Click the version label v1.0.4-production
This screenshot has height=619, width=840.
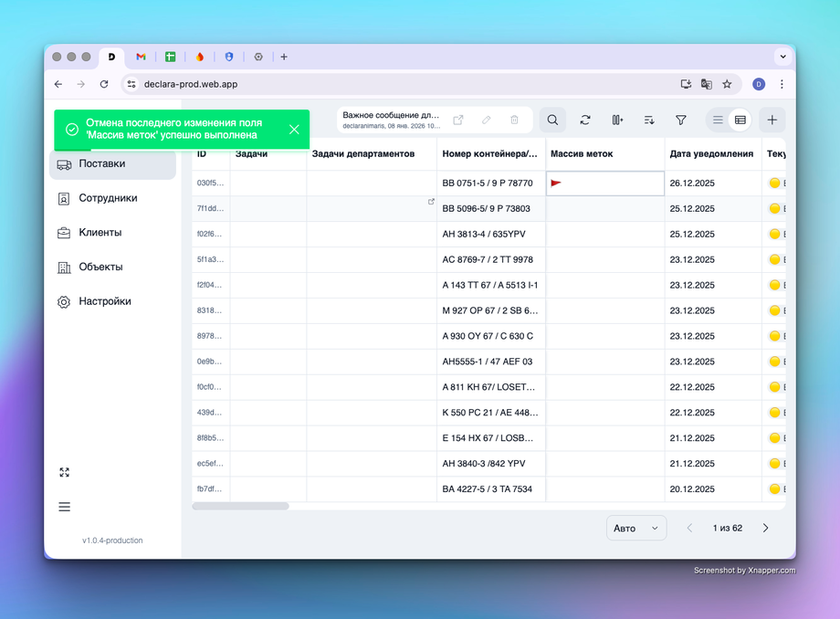pyautogui.click(x=112, y=540)
